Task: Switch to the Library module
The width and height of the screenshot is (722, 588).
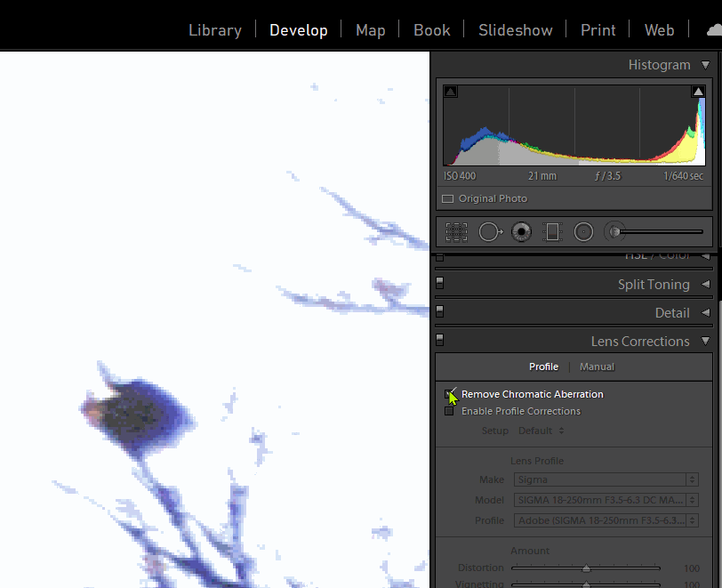Action: (x=214, y=29)
